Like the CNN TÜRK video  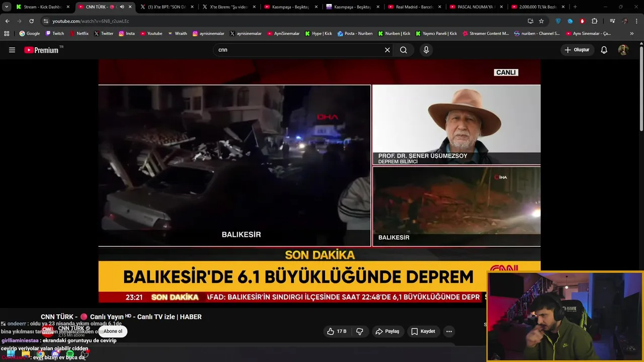[337, 331]
